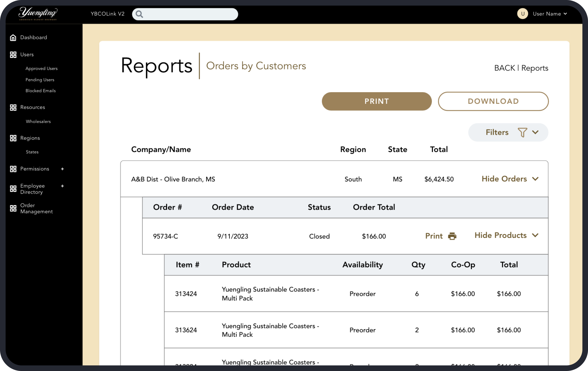Click the Users grid icon
The height and width of the screenshot is (371, 588).
pyautogui.click(x=13, y=55)
